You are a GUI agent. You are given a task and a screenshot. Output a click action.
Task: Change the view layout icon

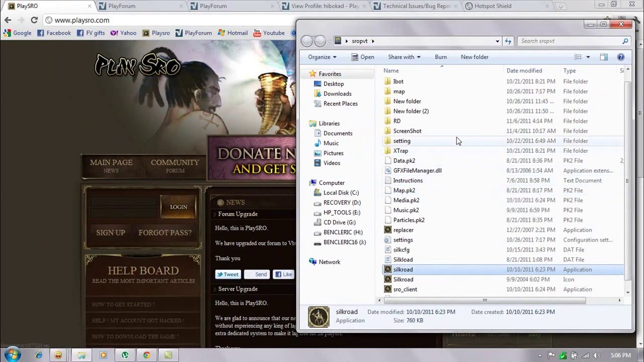tap(578, 57)
